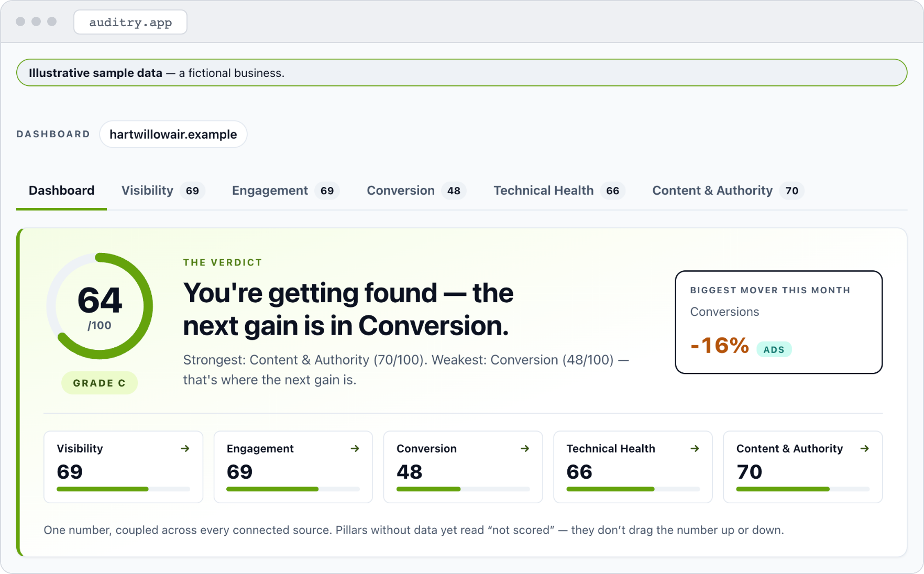Switch to the Dashboard tab
Image resolution: width=924 pixels, height=574 pixels.
pyautogui.click(x=61, y=191)
